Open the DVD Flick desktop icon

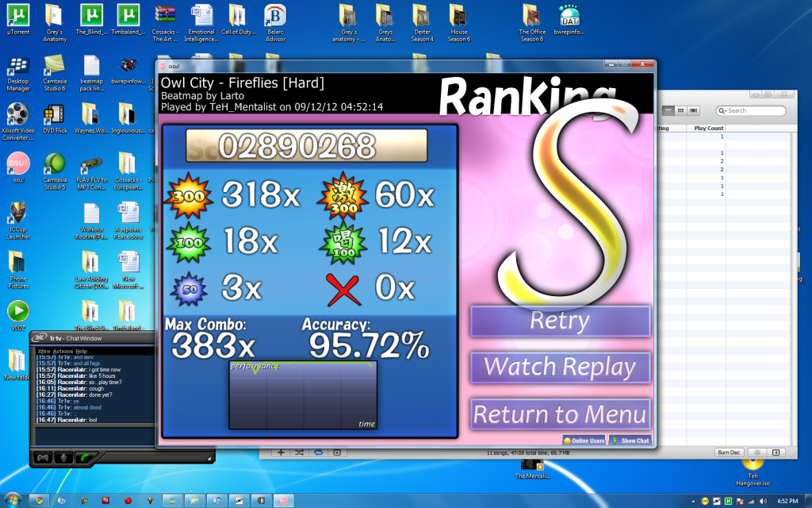[x=55, y=120]
